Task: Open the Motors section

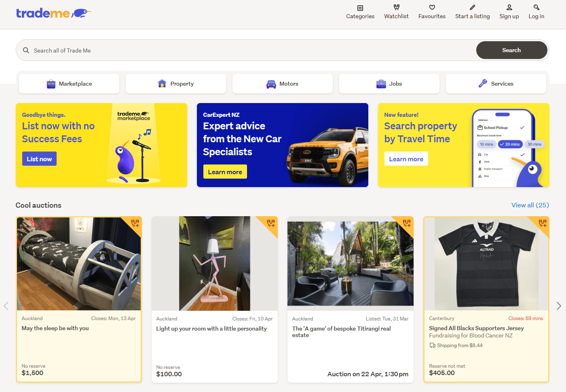Action: pos(282,84)
